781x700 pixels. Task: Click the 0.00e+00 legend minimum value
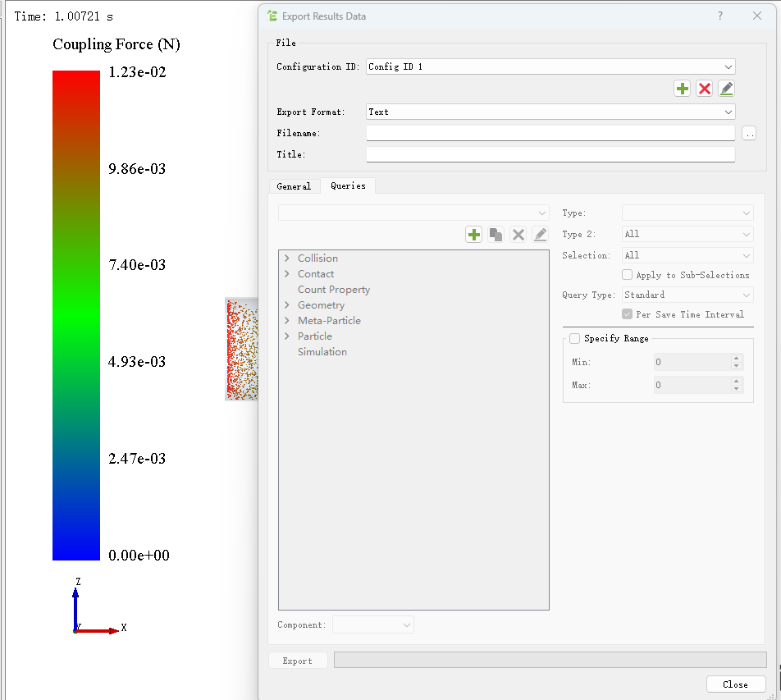coord(139,556)
